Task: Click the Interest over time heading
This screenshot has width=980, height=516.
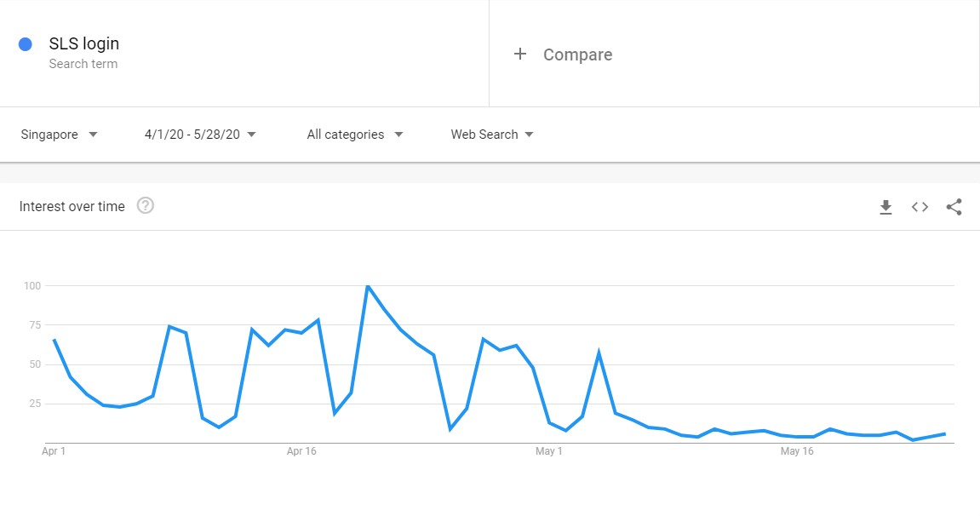Action: [x=72, y=206]
